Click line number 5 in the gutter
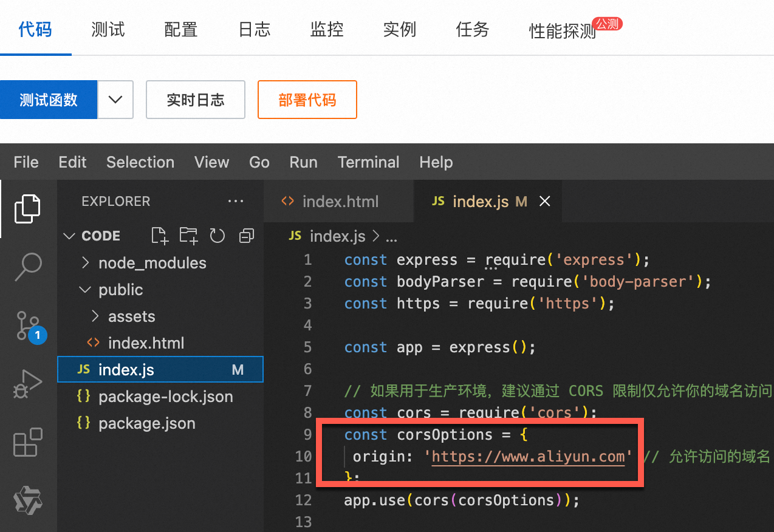Screen dimensions: 774x532 point(307,347)
